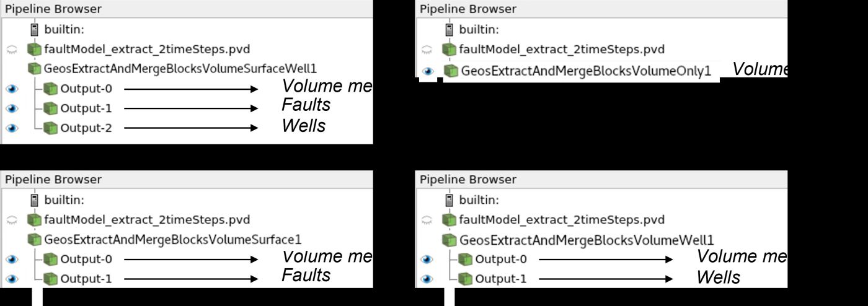This screenshot has height=306, width=868.
Task: Click builtin server icon in bottom-right Pipeline Browser
Action: tap(450, 200)
